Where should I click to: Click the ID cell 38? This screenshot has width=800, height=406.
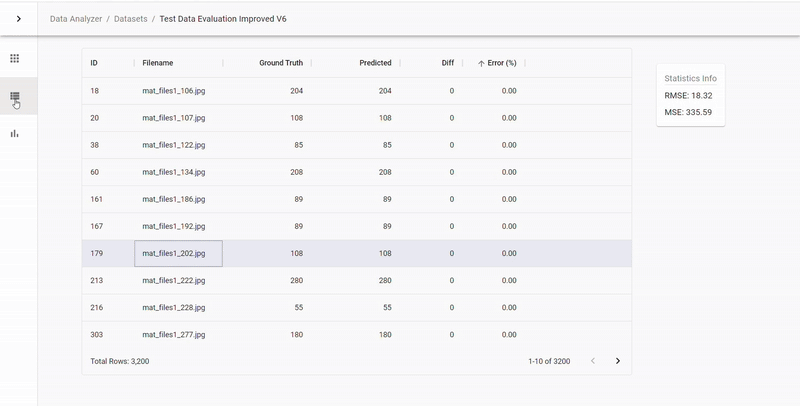pyautogui.click(x=108, y=145)
